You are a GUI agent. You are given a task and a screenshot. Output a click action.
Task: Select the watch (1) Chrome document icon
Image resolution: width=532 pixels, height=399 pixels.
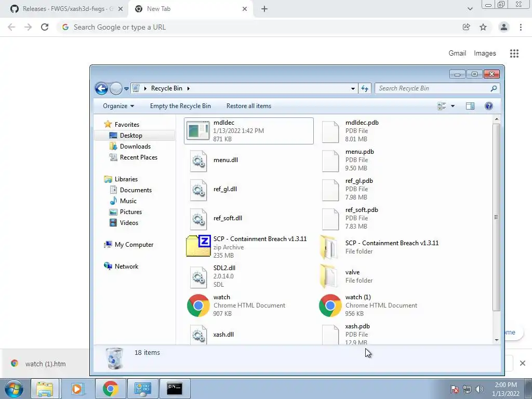coord(330,305)
